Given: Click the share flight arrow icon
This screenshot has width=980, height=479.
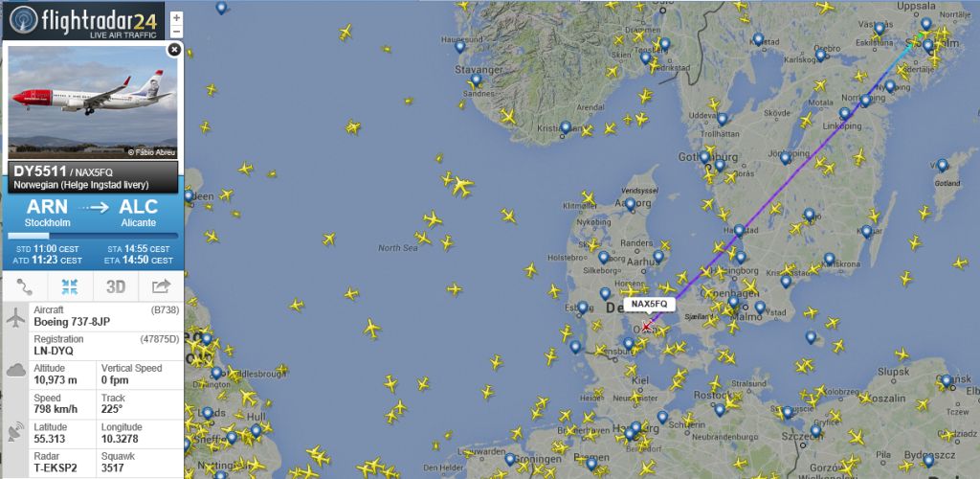Looking at the screenshot, I should (x=161, y=286).
